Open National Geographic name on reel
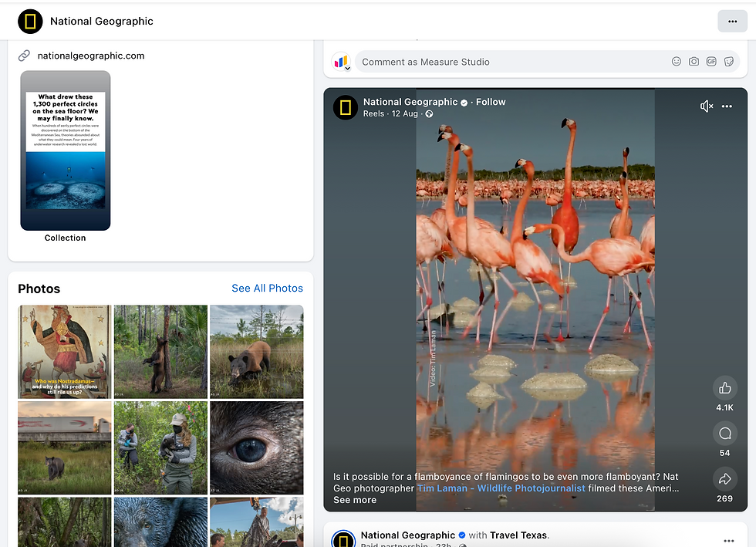The height and width of the screenshot is (547, 756). point(410,102)
